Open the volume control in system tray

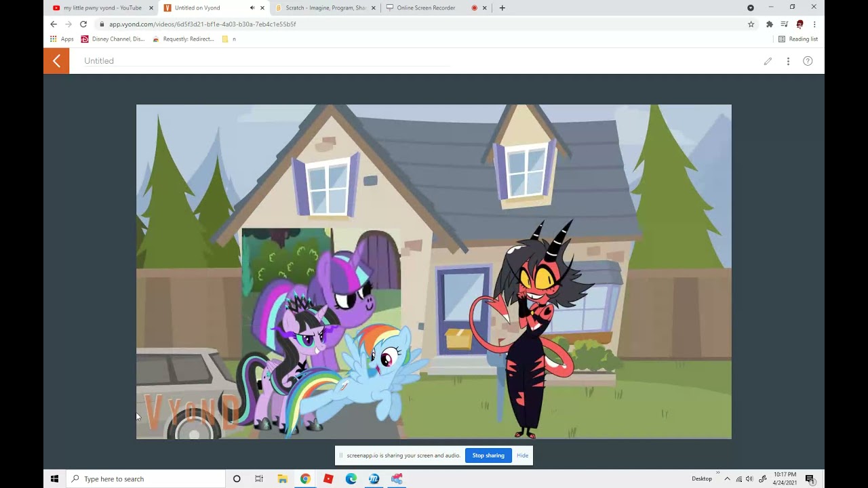[749, 479]
